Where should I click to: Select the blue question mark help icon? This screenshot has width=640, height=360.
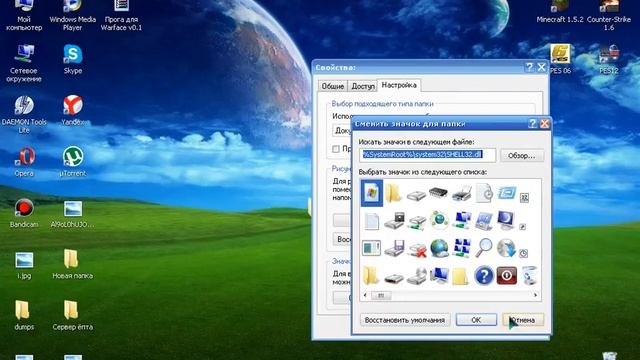coord(484,276)
